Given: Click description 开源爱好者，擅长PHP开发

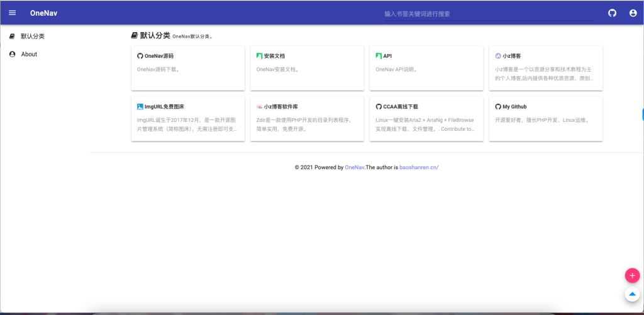Looking at the screenshot, I should tap(543, 120).
